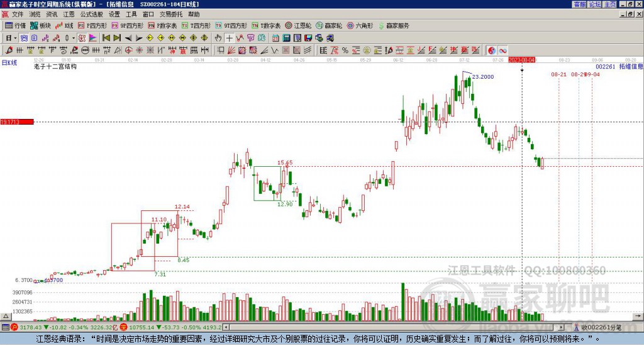Click the 3178.43 index value
Viewport: 644px width, 345px height.
tap(31, 327)
